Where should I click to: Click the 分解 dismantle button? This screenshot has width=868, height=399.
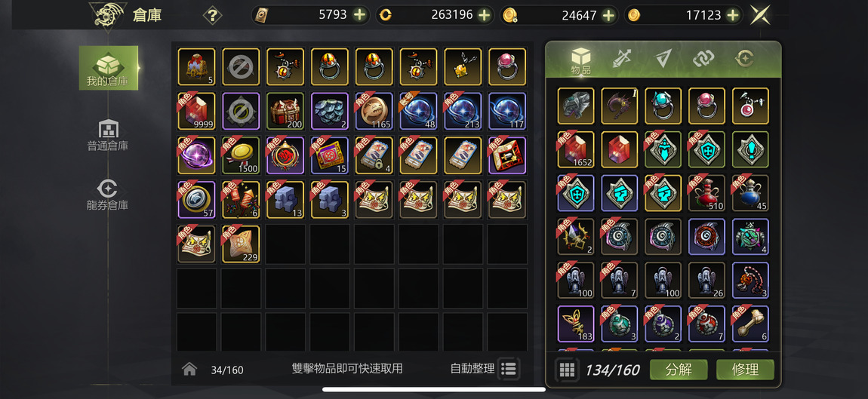[x=679, y=370]
